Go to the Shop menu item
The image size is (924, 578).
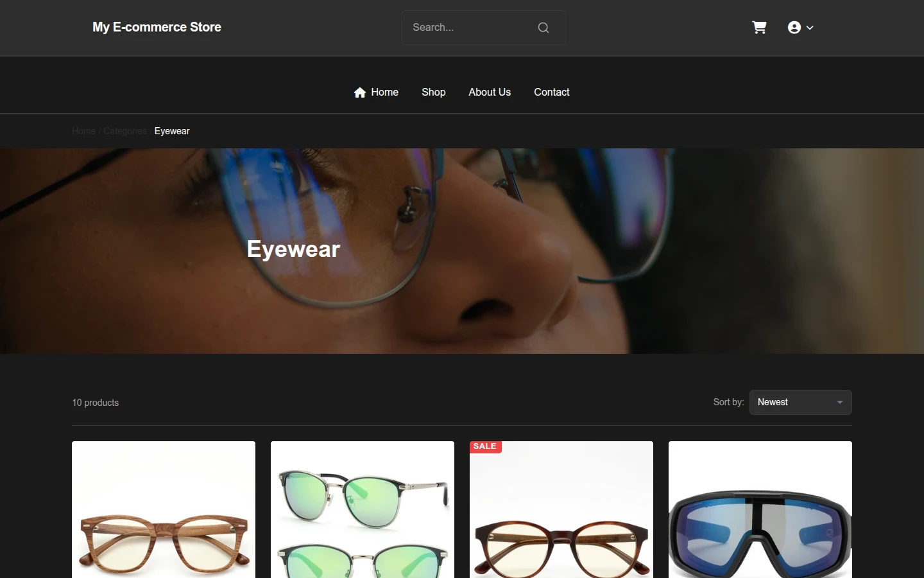(434, 92)
